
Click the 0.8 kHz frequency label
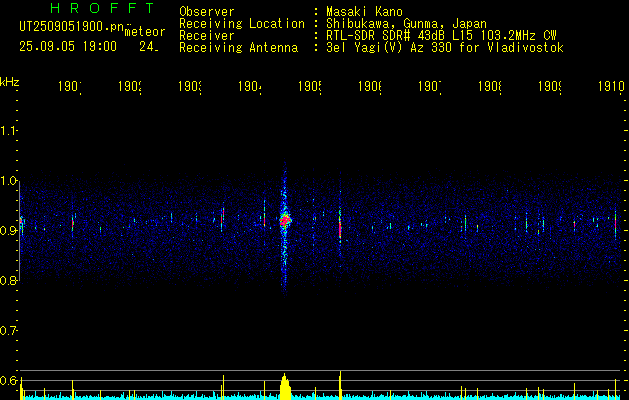click(x=9, y=281)
